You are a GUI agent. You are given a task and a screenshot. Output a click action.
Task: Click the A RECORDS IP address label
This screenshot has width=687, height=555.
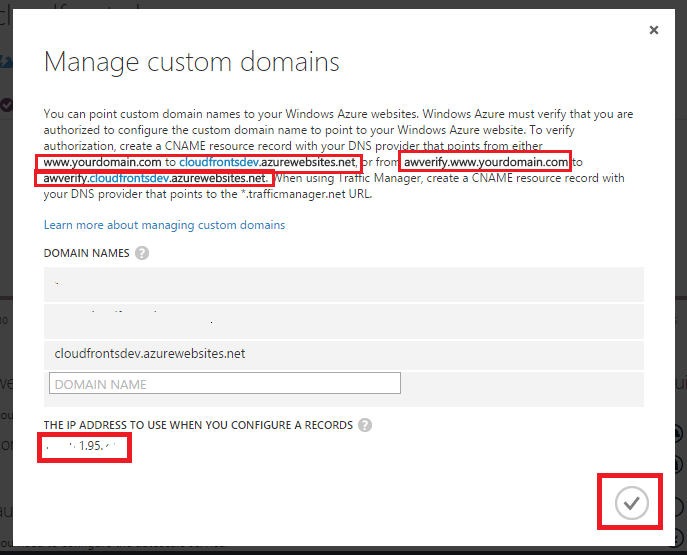click(198, 425)
